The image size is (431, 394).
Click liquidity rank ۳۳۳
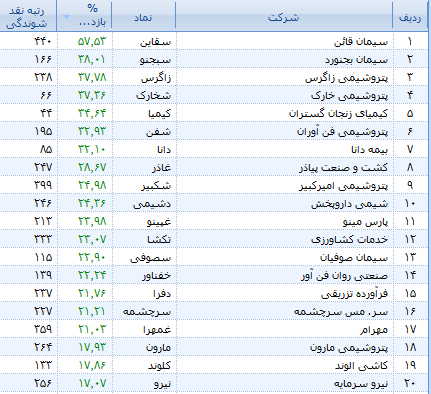point(43,240)
